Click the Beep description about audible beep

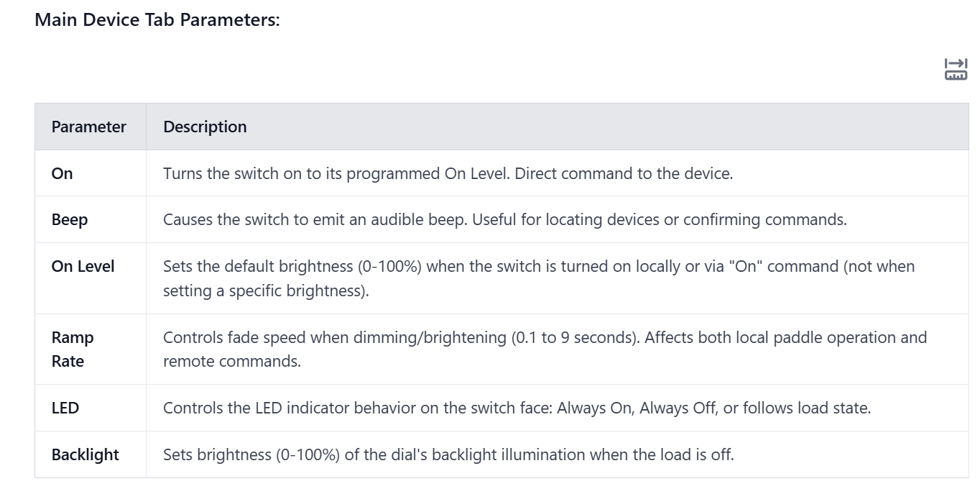coord(504,220)
